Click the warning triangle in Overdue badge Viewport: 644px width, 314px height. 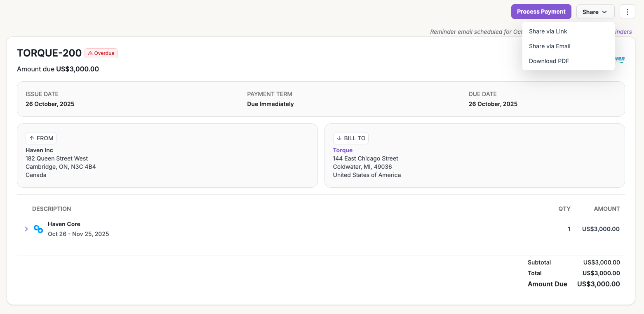coord(90,53)
